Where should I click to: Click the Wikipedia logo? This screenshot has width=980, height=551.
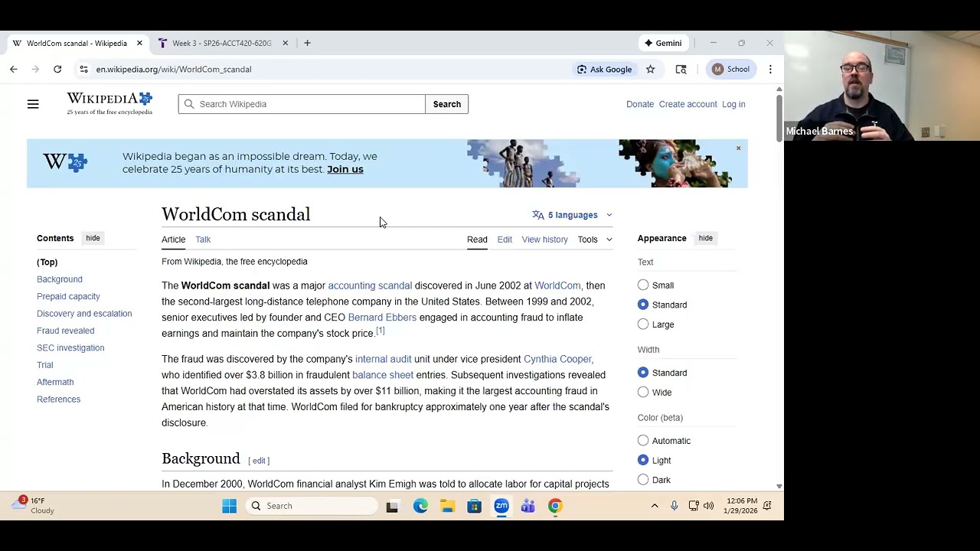click(109, 103)
